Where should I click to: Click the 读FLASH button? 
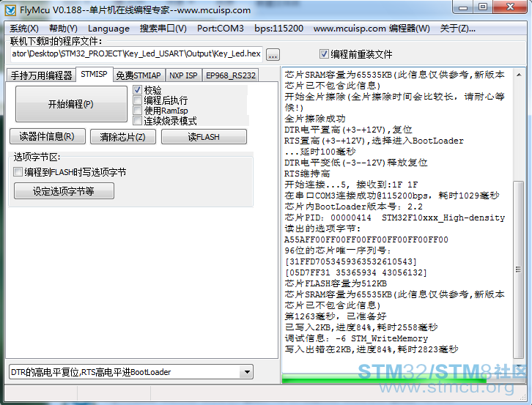[204, 137]
